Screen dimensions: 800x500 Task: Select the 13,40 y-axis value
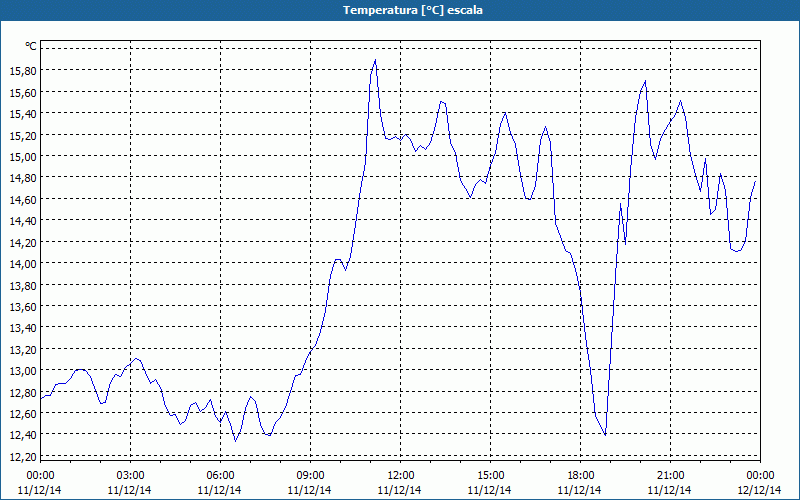[x=23, y=328]
